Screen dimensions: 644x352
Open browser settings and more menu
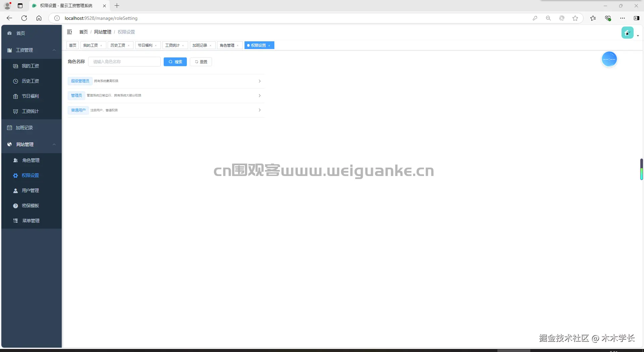[623, 18]
